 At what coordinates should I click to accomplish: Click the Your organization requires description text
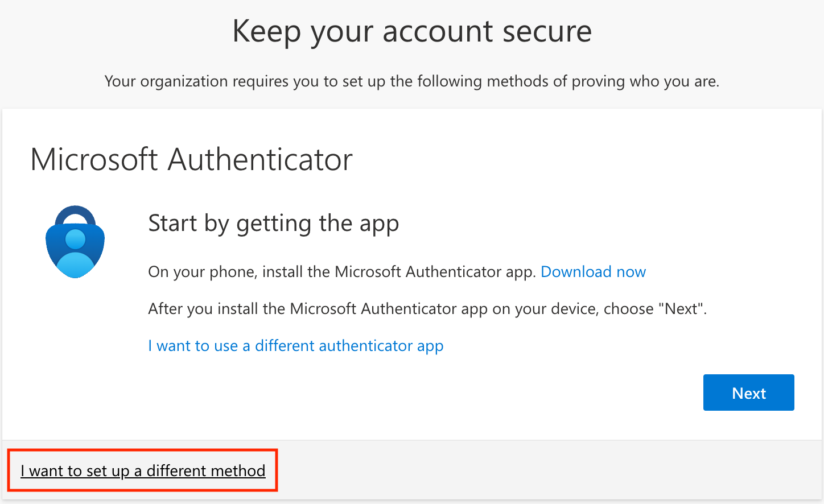pos(412,81)
